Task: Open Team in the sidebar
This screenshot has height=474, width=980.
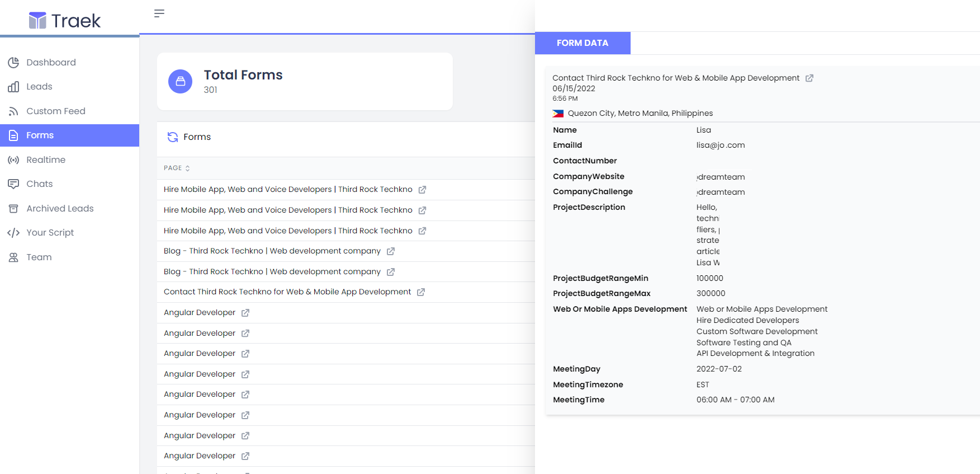Action: click(x=39, y=257)
